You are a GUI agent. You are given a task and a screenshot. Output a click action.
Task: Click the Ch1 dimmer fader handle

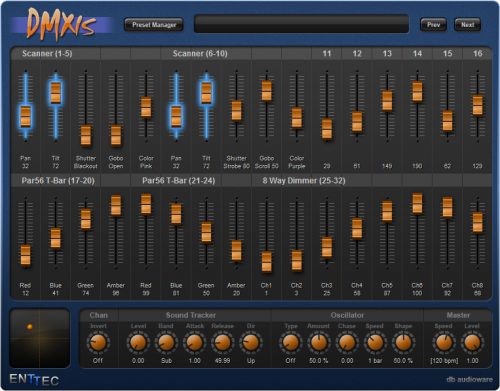point(267,262)
